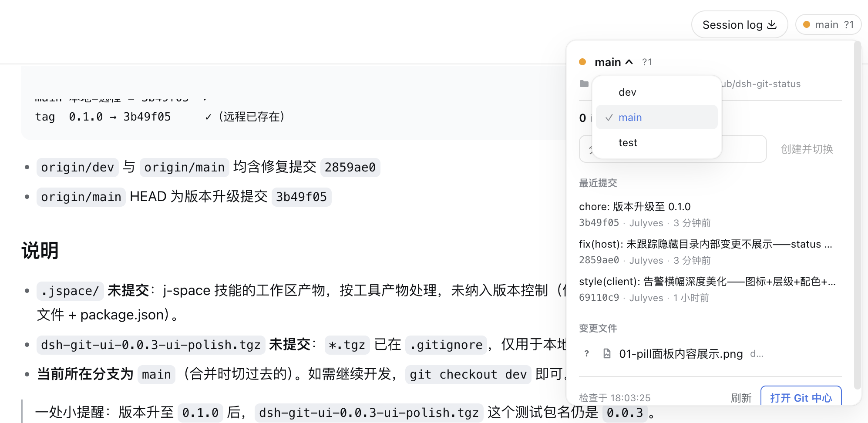Click commit hash 3b49f05 in panel
This screenshot has height=423, width=868.
[x=599, y=223]
